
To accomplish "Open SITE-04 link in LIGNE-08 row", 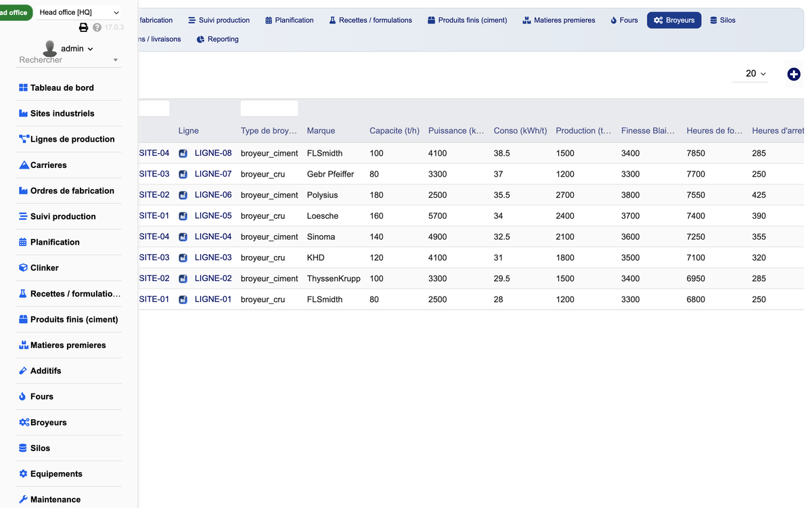I will coord(154,153).
